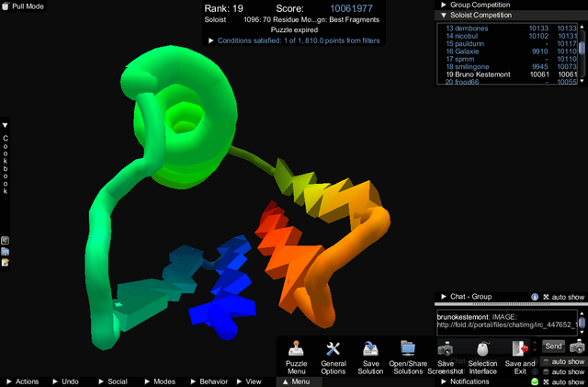This screenshot has width=588, height=387.
Task: Open the Actions menu
Action: tap(23, 381)
